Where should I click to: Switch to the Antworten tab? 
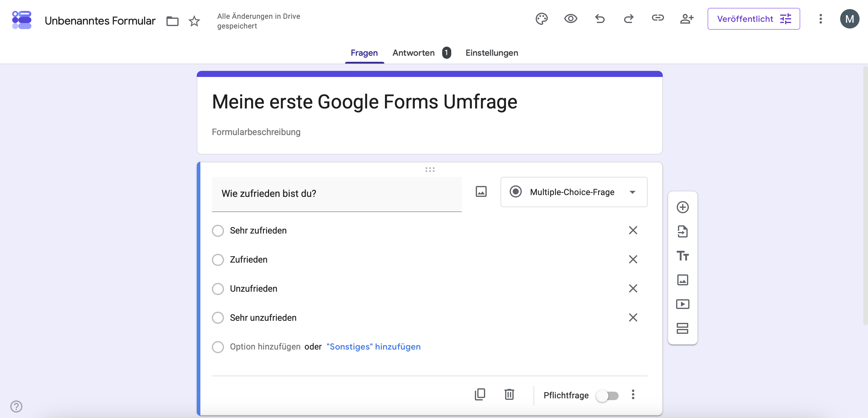tap(421, 53)
